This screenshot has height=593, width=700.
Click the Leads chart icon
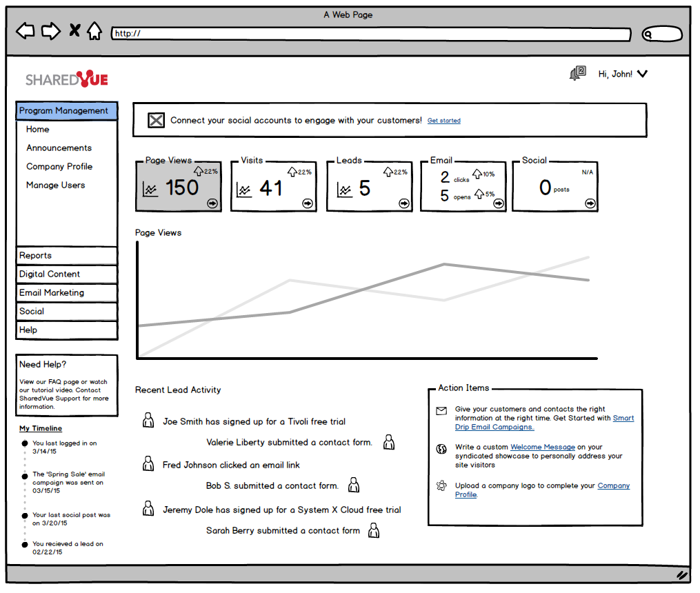click(x=345, y=190)
